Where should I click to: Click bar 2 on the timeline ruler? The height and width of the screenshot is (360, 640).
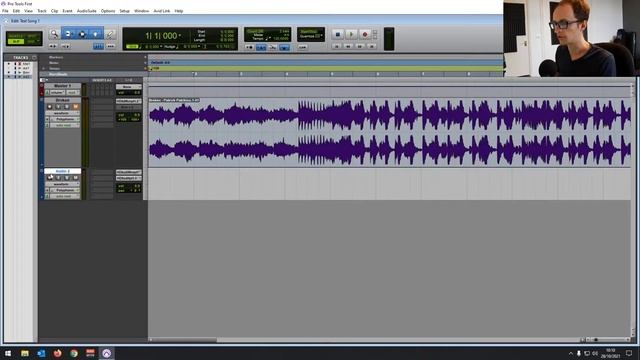196,74
